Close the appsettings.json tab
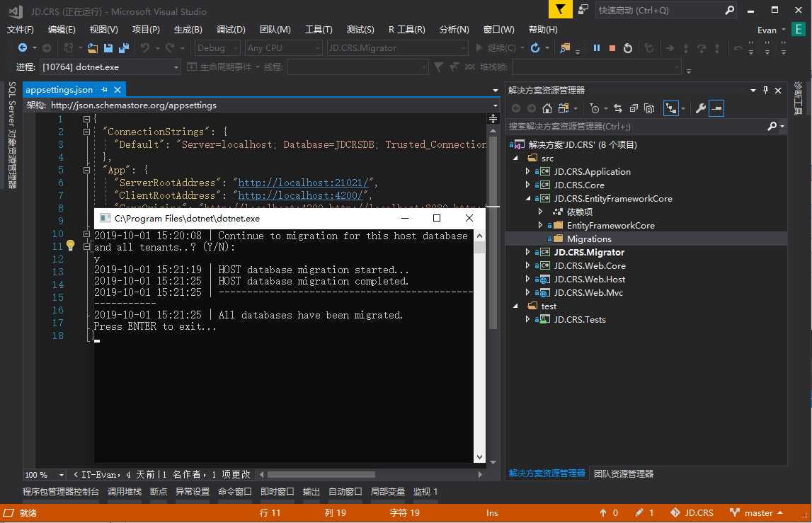Viewport: 812px width, 523px height. (118, 90)
